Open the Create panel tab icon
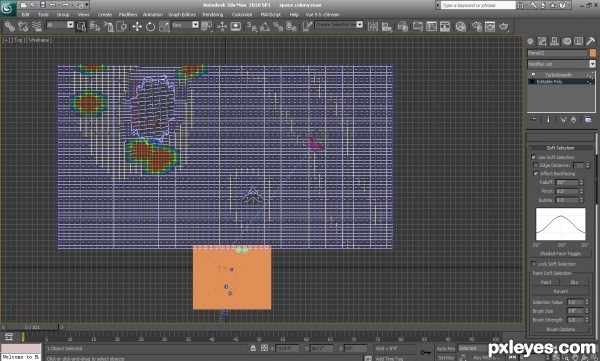This screenshot has height=361, width=600. click(530, 41)
